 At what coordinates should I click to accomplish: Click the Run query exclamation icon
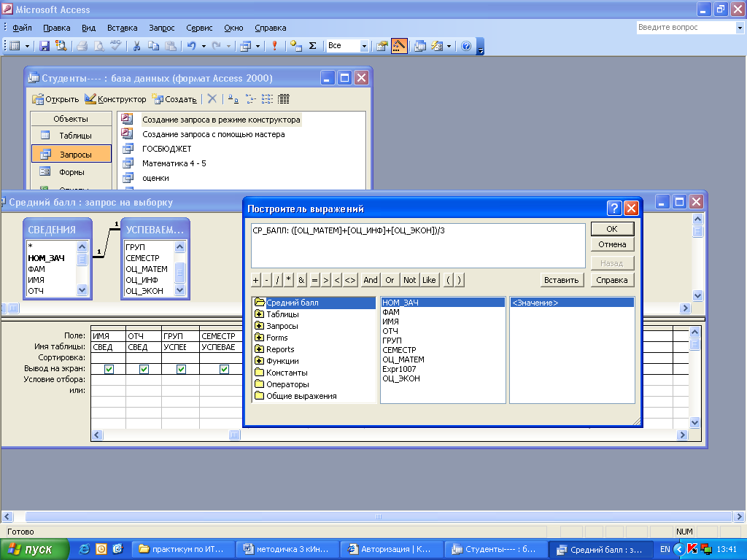[274, 46]
